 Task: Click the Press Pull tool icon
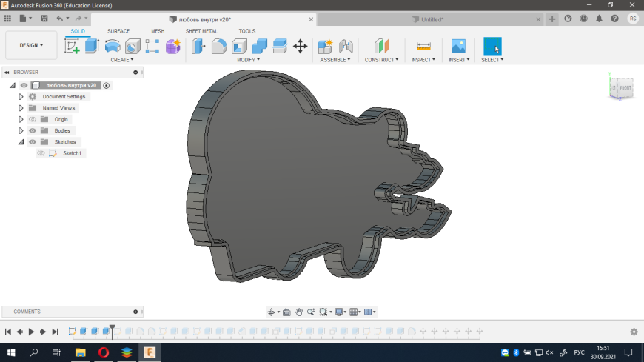coord(199,46)
